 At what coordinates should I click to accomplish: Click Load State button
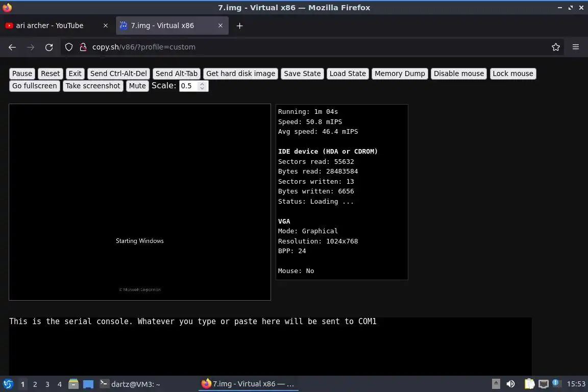[348, 73]
